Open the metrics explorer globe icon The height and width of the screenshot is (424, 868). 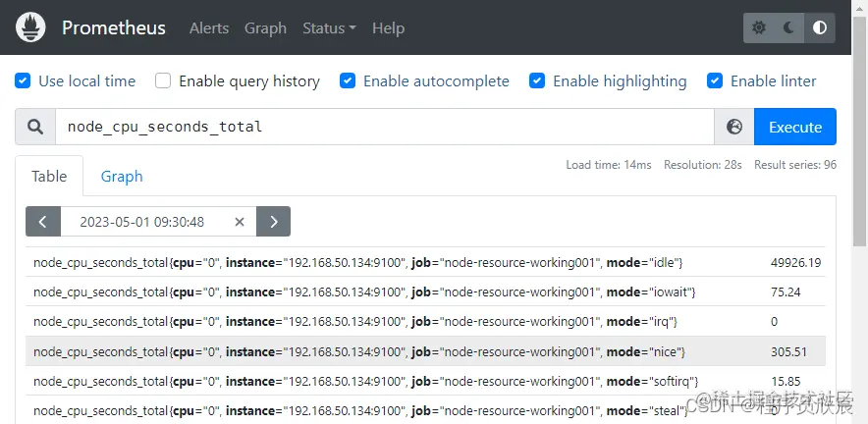tap(734, 127)
